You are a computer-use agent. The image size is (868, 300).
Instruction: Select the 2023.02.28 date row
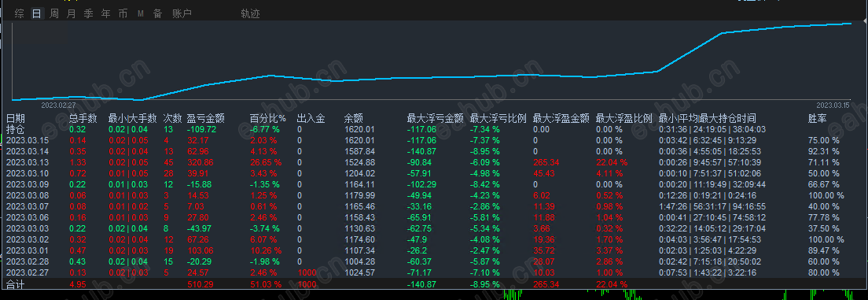(28, 261)
